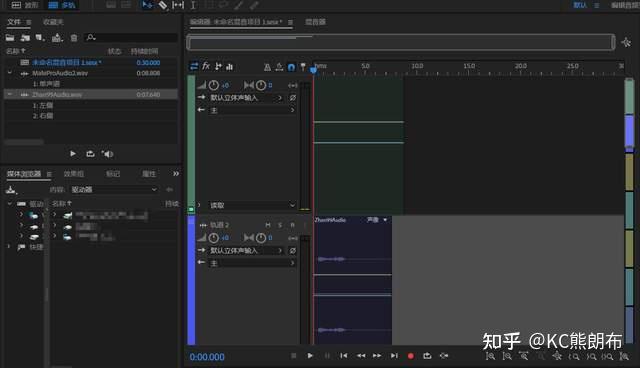The height and width of the screenshot is (368, 640).
Task: Select the Time Selection tool
Action: pyautogui.click(x=193, y=5)
